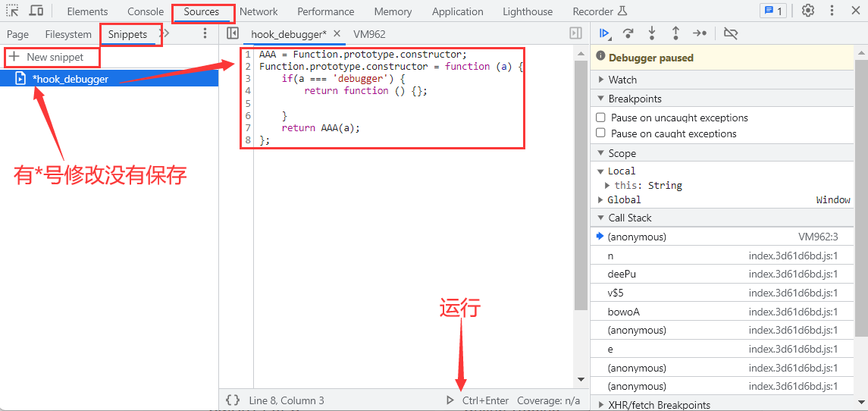The height and width of the screenshot is (411, 868).
Task: Resume script execution in debugger
Action: pos(604,33)
